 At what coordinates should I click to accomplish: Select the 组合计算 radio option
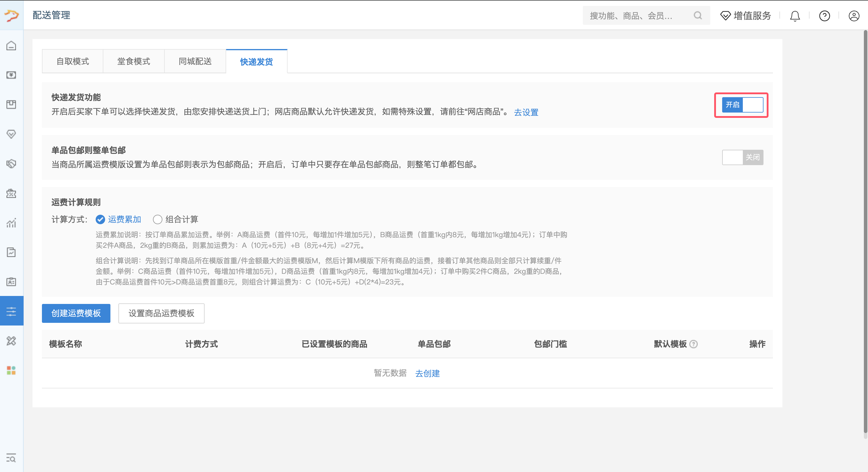158,219
